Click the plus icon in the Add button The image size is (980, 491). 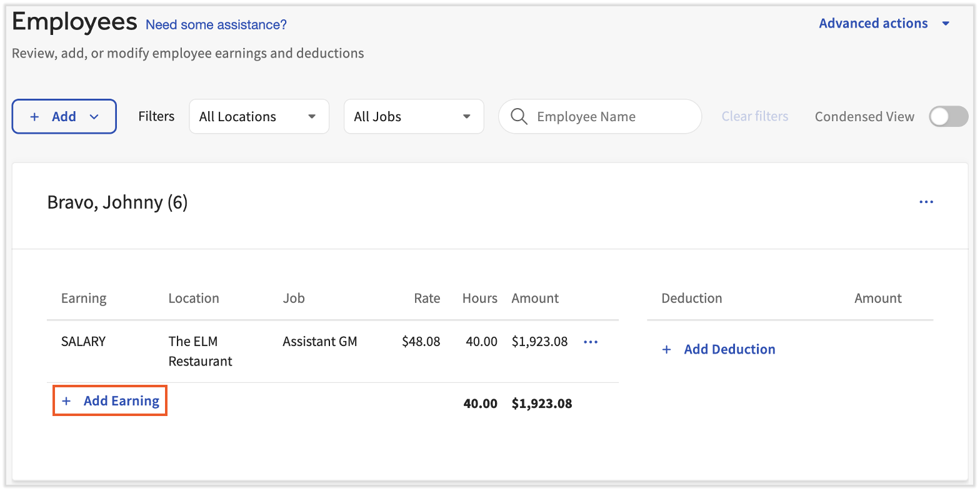click(34, 117)
